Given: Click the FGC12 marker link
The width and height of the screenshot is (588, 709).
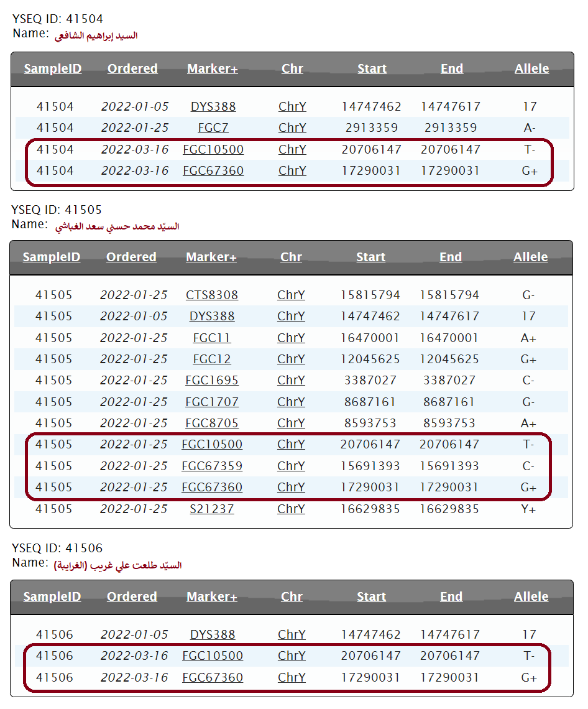Looking at the screenshot, I should (212, 359).
